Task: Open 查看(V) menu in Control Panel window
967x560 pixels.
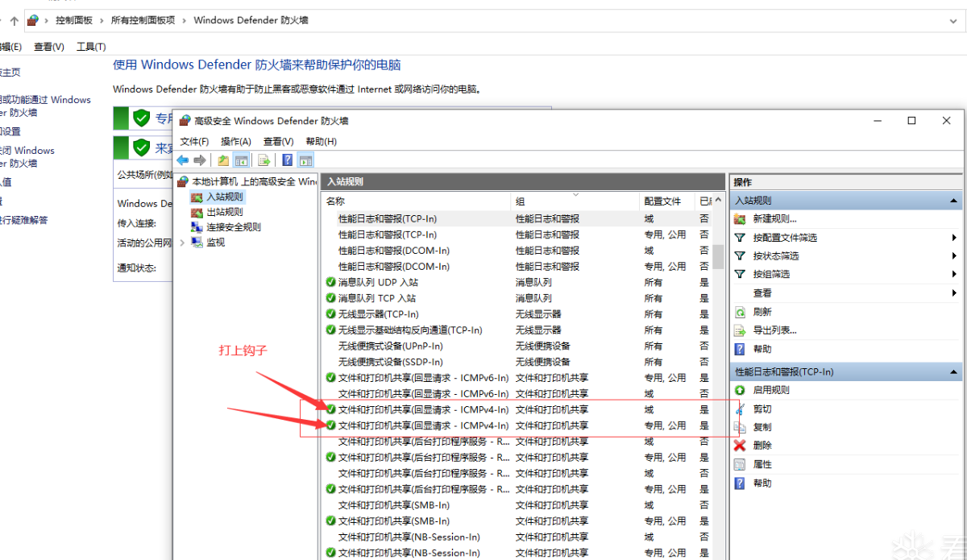Action: tap(48, 47)
